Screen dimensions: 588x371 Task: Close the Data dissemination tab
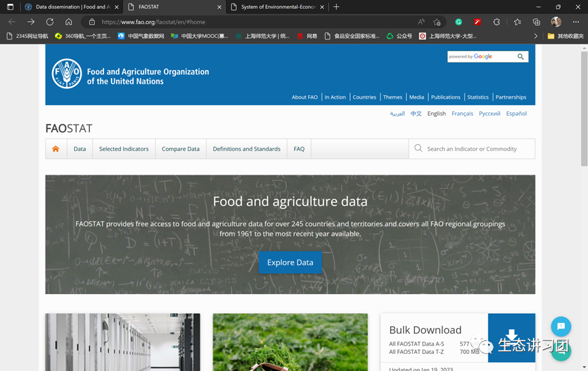coord(117,7)
